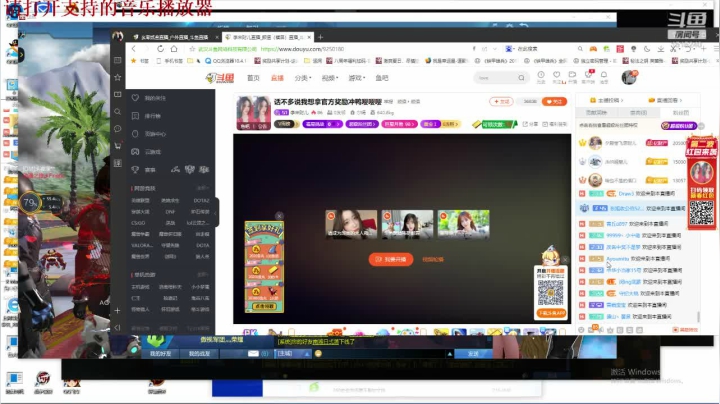Click the red envelope QR promo banner
The image size is (720, 404).
702,182
